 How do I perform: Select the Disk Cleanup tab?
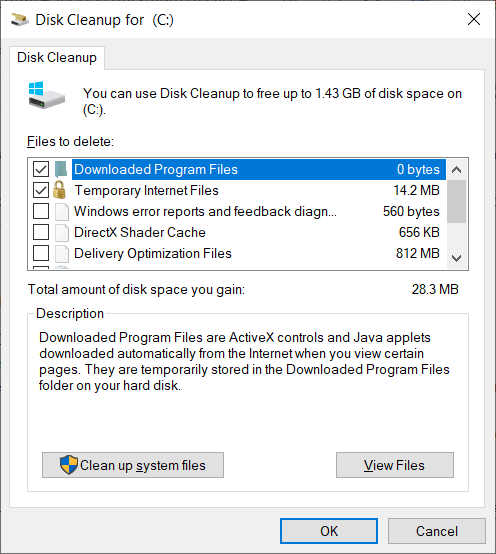tap(57, 58)
